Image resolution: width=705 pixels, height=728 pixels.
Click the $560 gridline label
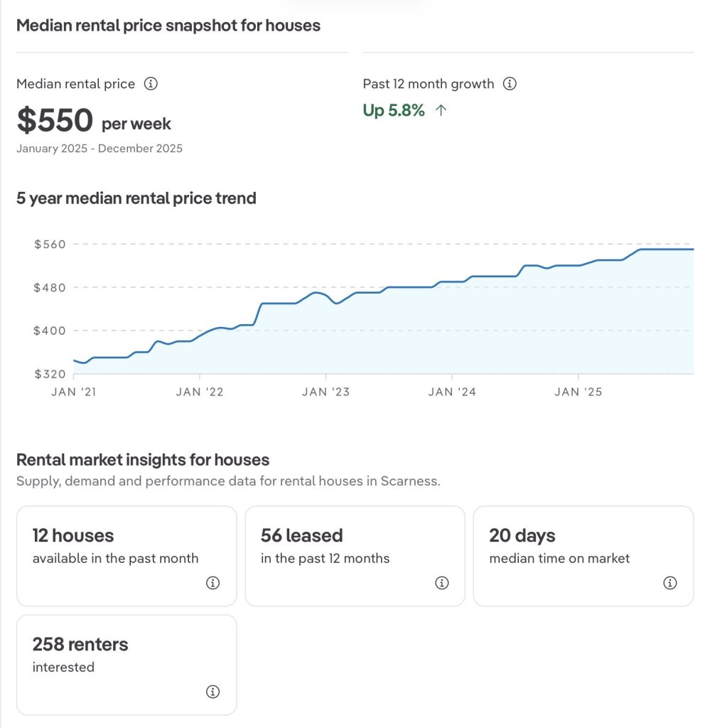50,244
